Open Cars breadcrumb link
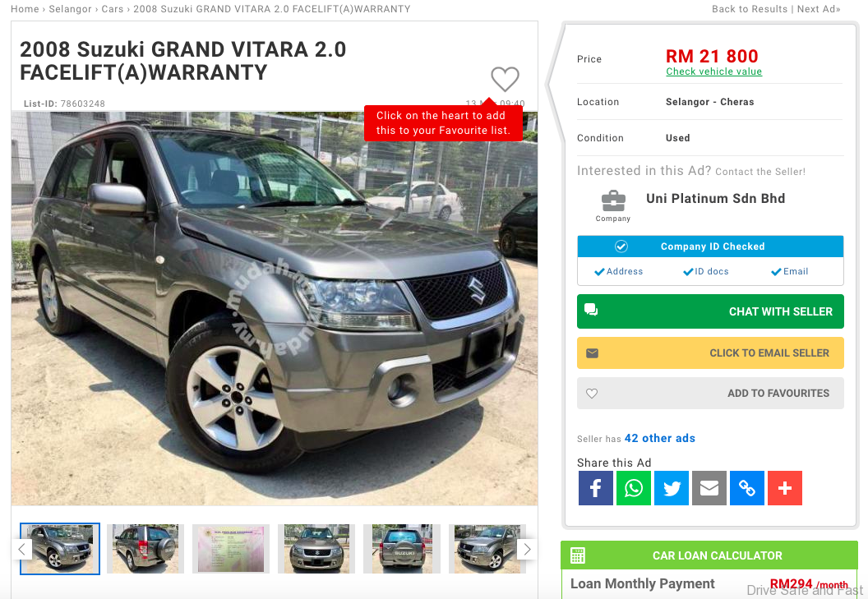 coord(113,9)
